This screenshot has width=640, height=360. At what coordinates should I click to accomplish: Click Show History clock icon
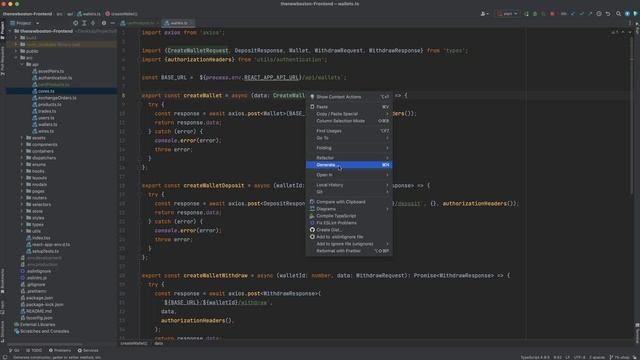coord(599,14)
